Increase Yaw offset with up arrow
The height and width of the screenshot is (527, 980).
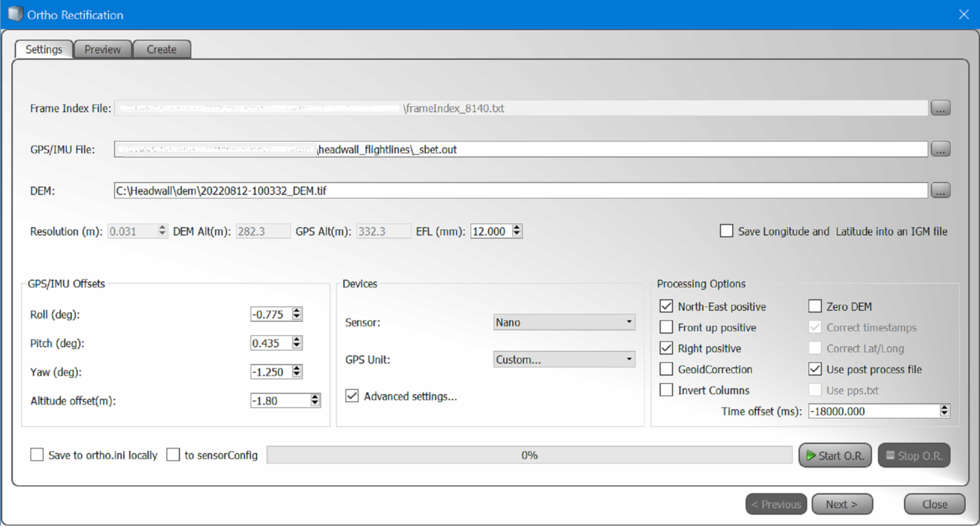[297, 368]
